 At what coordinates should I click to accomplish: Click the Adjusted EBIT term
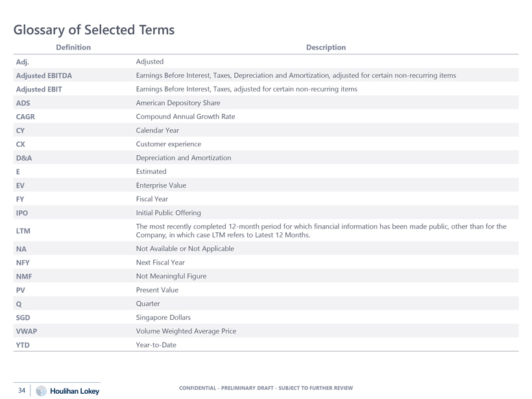[39, 90]
